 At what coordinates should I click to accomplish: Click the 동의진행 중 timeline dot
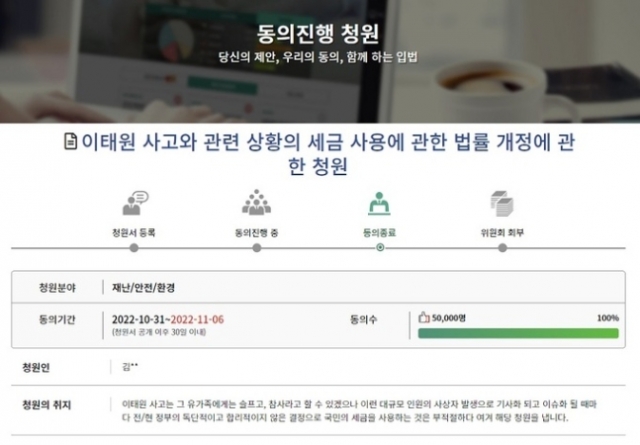(x=257, y=248)
